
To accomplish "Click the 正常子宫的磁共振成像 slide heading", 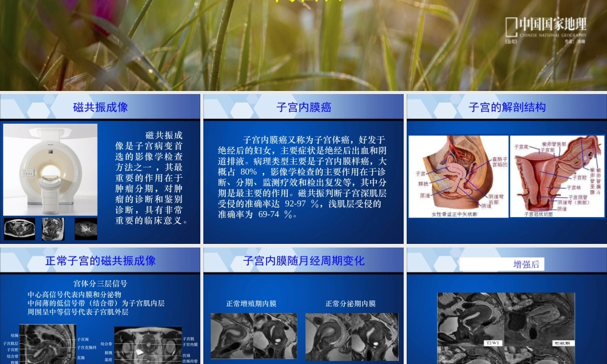I will tap(101, 261).
